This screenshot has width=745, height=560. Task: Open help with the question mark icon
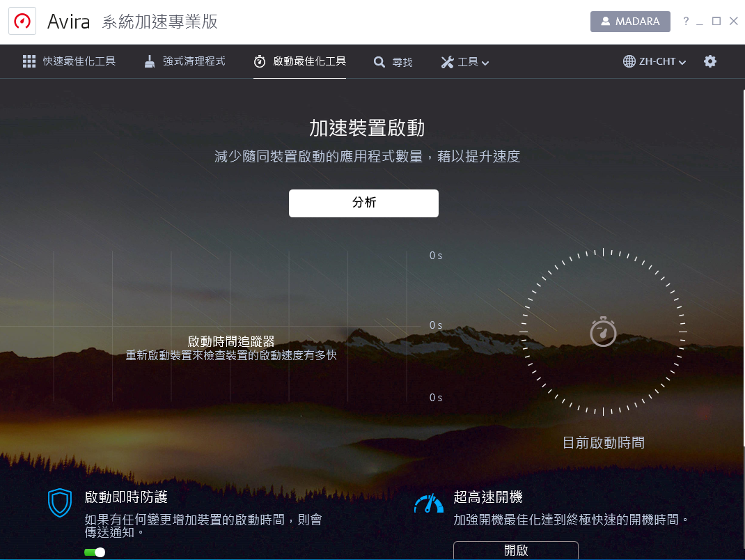(686, 21)
